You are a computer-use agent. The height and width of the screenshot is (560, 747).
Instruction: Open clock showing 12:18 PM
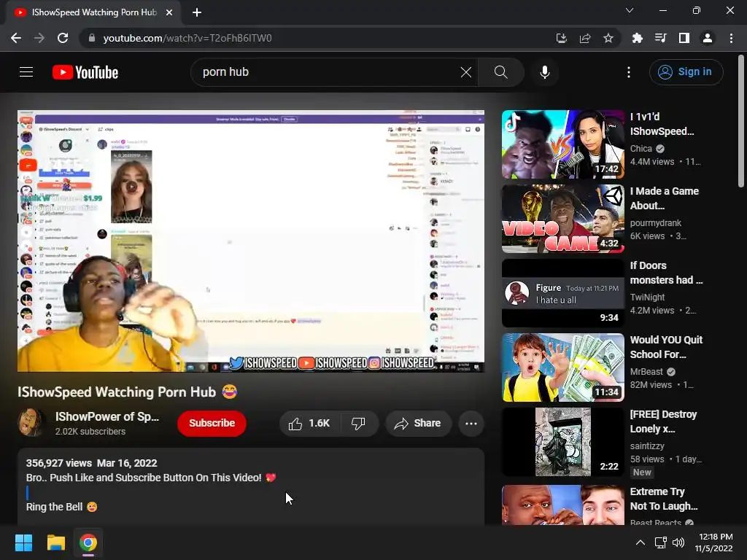(x=713, y=542)
